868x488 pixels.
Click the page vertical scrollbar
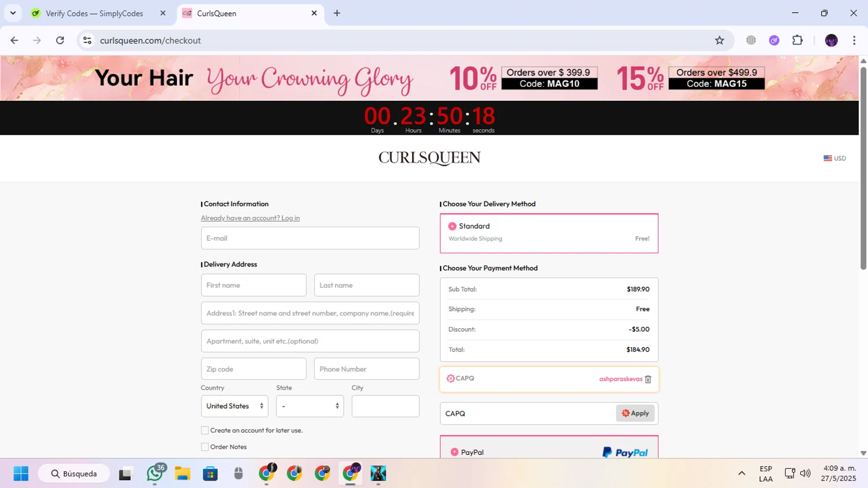click(x=863, y=168)
